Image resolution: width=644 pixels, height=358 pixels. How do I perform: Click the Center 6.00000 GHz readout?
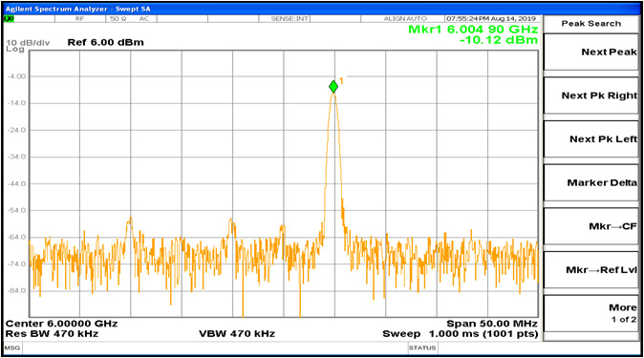(x=61, y=324)
